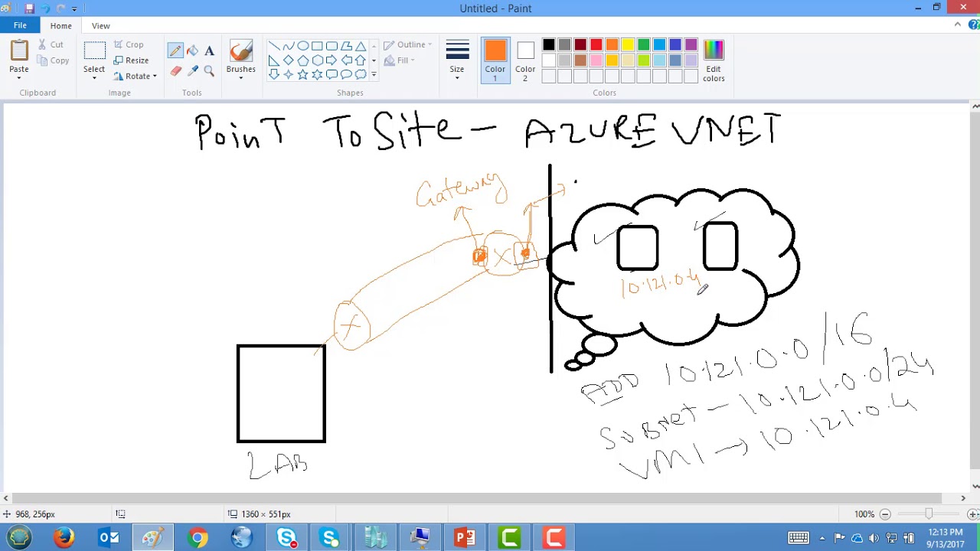Click the zoom in plus button
This screenshot has height=551, width=980.
(x=973, y=514)
